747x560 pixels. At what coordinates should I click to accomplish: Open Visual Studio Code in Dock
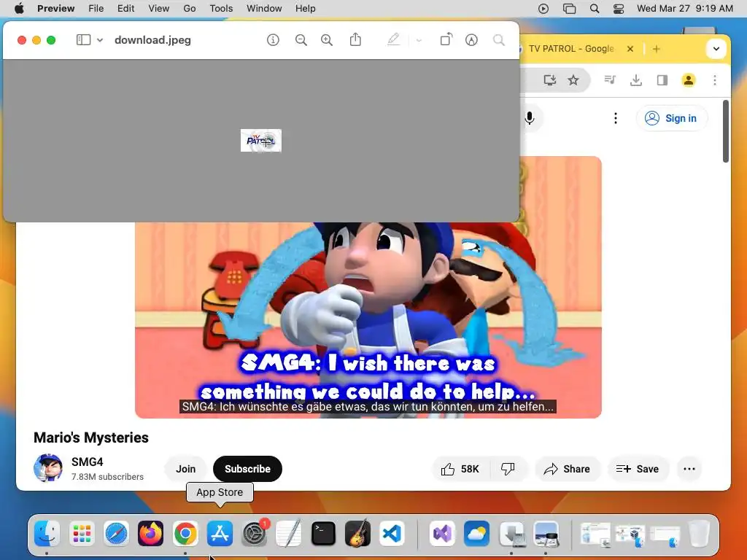point(392,533)
